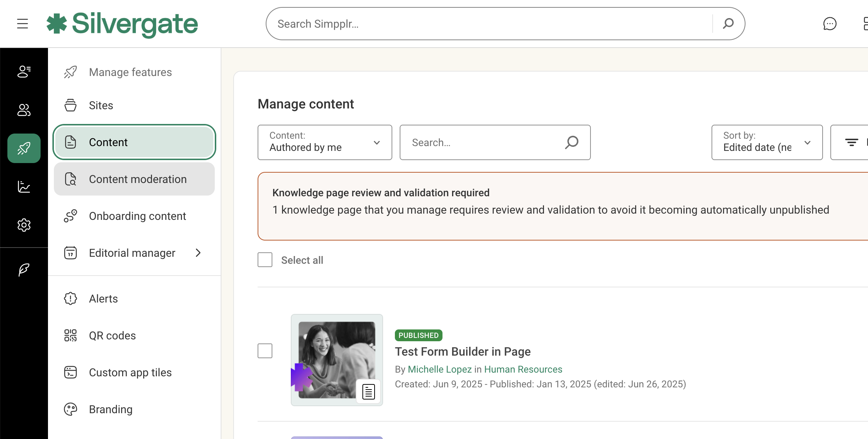Open the people icon in dark rail
This screenshot has width=868, height=439.
click(x=24, y=110)
